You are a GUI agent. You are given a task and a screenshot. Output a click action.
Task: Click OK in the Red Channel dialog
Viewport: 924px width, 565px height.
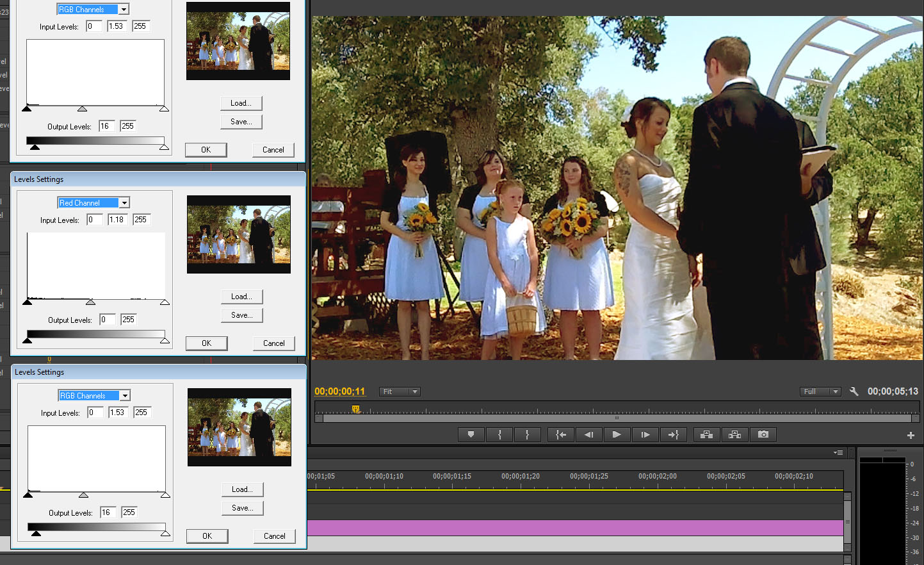(207, 343)
